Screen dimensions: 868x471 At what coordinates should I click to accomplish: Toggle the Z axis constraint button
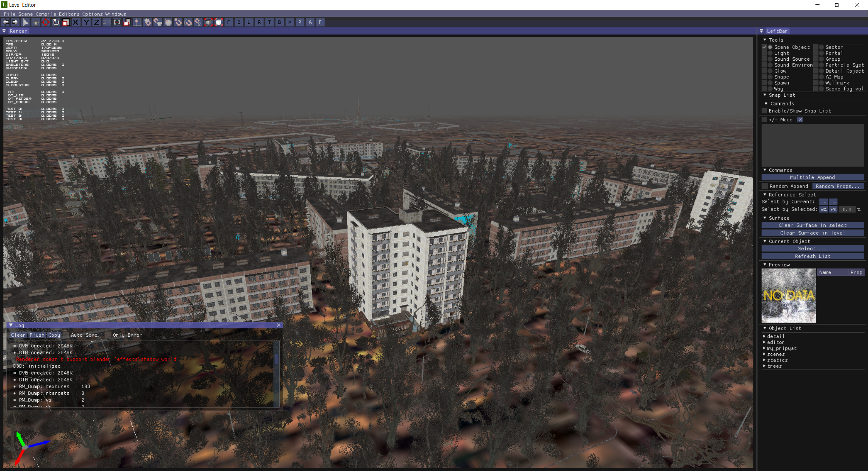(97, 22)
